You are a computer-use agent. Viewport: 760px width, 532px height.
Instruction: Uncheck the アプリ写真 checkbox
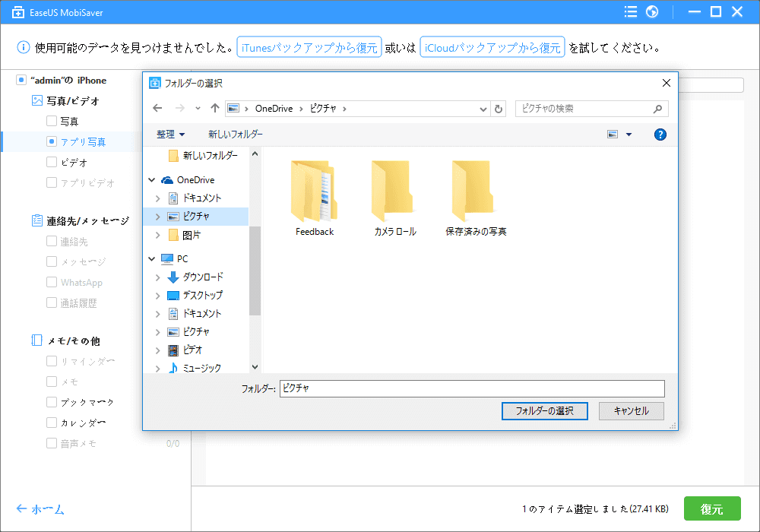pyautogui.click(x=52, y=141)
